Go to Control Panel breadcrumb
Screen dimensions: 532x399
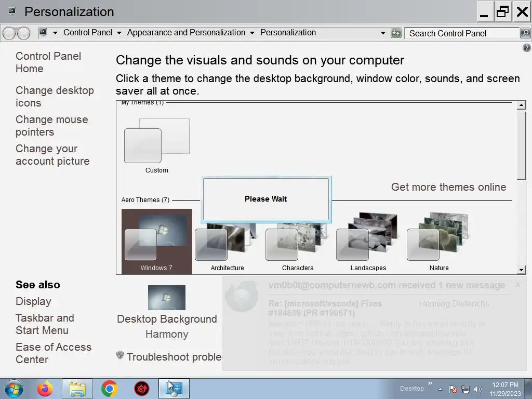point(87,33)
